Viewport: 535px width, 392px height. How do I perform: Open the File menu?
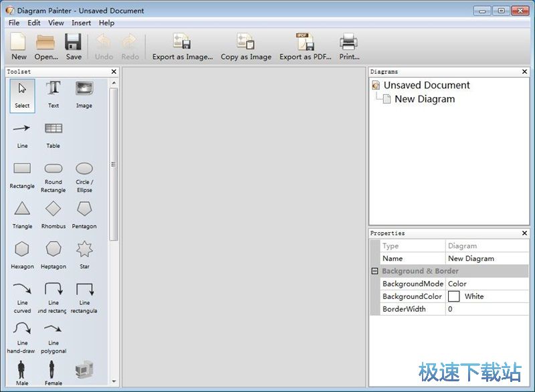(14, 23)
